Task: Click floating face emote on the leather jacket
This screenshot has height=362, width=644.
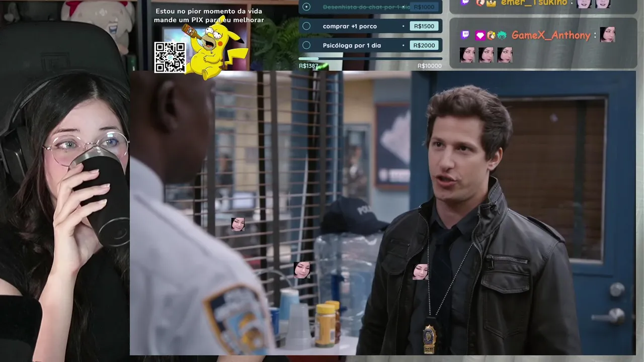Action: point(420,272)
